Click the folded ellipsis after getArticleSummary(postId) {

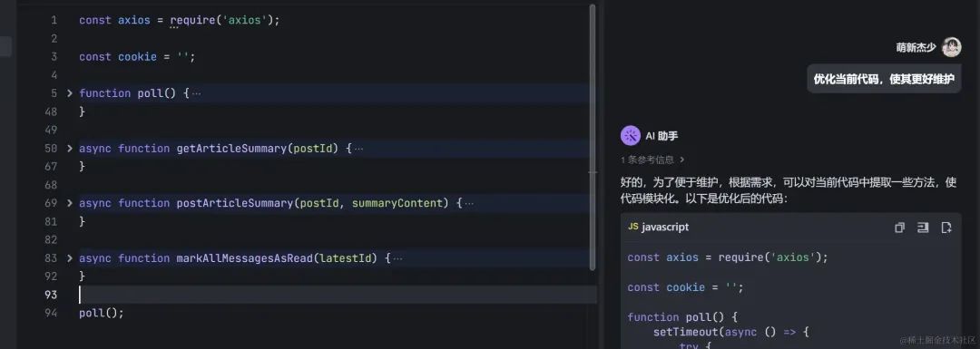[358, 149]
